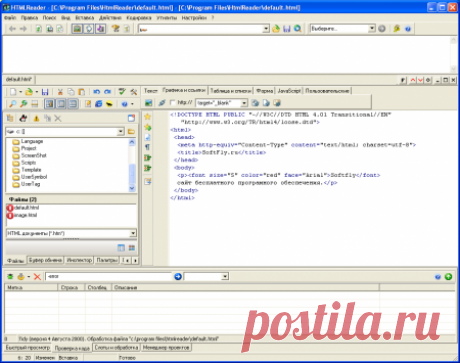Click the Copy icon next to scissors

point(71,92)
